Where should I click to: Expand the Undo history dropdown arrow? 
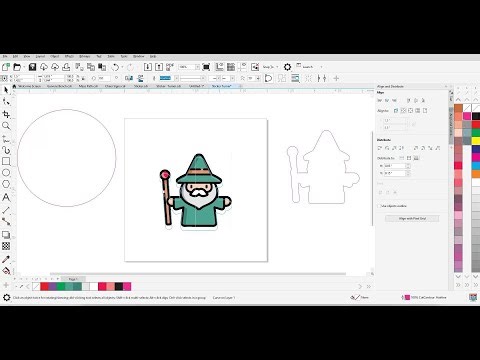tap(122, 67)
